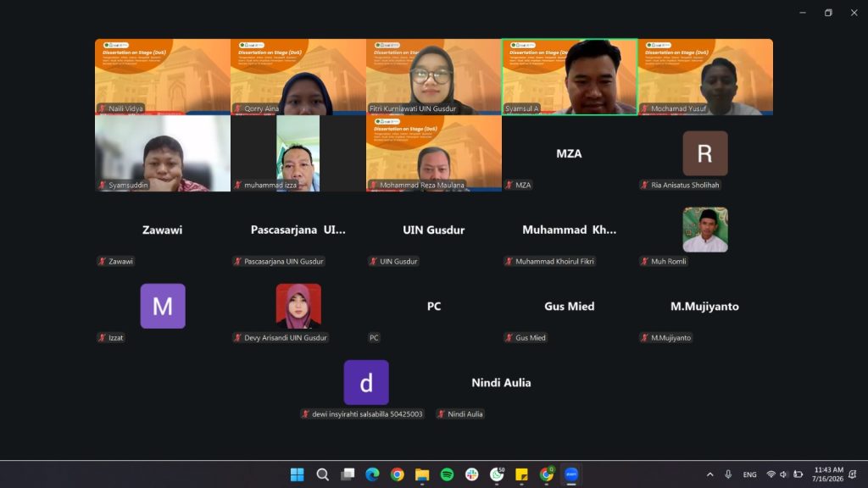Viewport: 868px width, 488px height.
Task: Open Sticky Notes from the taskbar
Action: pyautogui.click(x=521, y=474)
